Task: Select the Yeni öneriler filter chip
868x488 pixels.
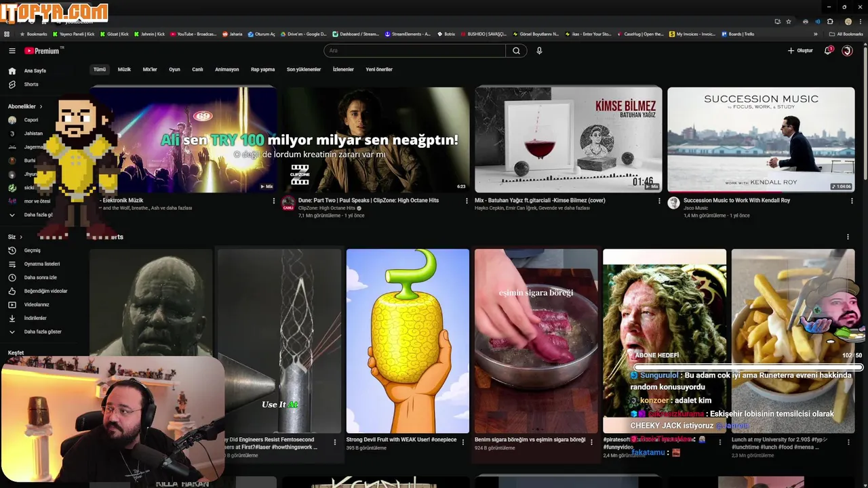Action: click(x=379, y=69)
